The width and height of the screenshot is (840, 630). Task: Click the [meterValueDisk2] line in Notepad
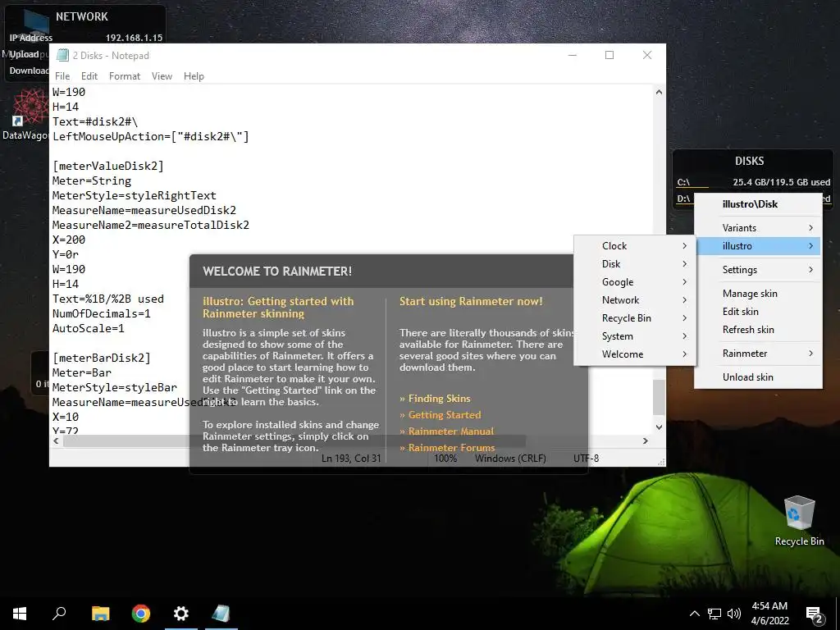pyautogui.click(x=107, y=166)
